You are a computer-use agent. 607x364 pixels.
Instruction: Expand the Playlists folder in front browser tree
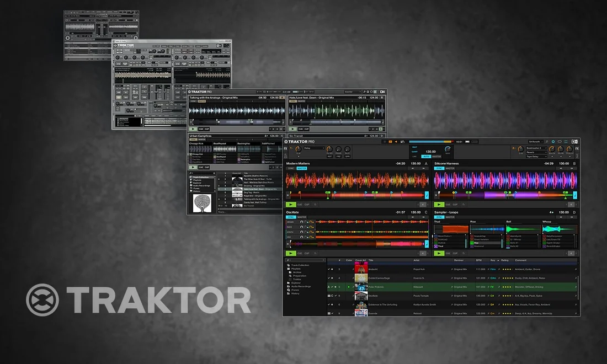296,269
